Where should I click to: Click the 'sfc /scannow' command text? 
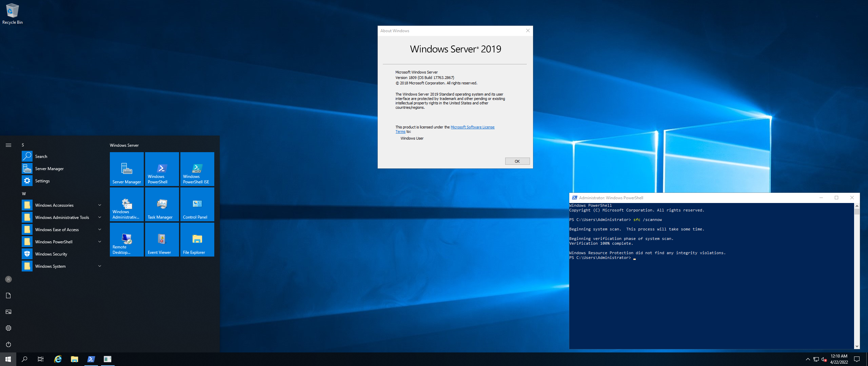click(x=648, y=220)
